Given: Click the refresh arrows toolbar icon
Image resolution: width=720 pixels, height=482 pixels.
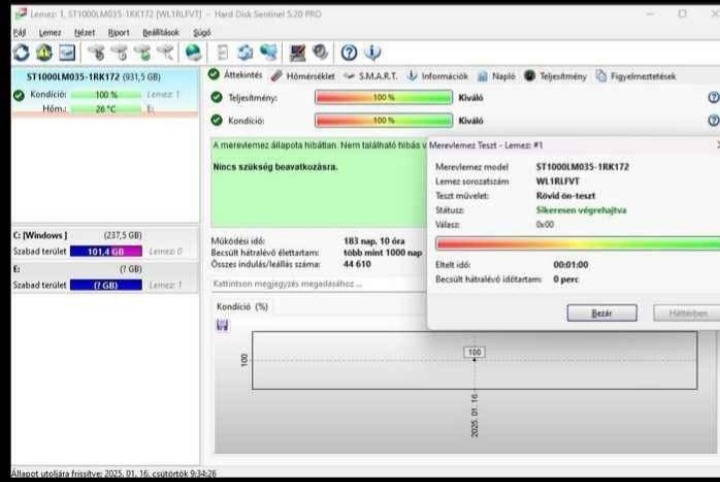Looking at the screenshot, I should pos(21,53).
